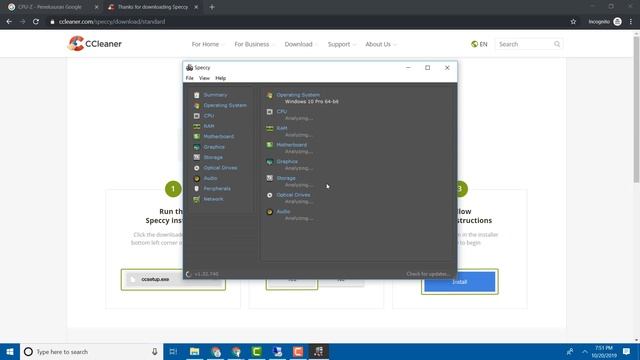Open File Explorer from the taskbar

(195, 351)
